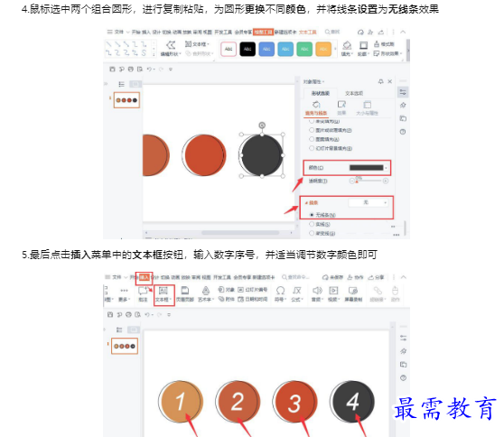This screenshot has height=437, width=504.
Task: Select Slide background fill radio
Action: pos(311,148)
